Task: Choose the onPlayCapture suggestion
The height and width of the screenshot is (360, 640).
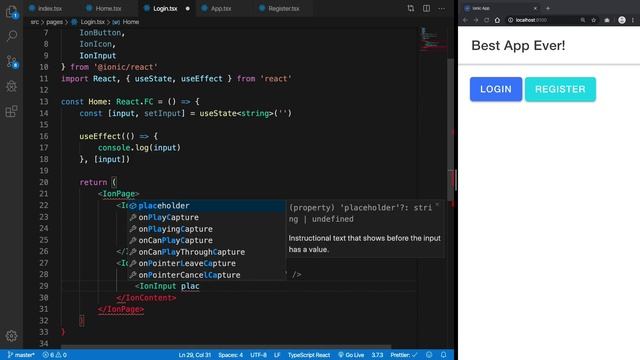Action: 207,217
